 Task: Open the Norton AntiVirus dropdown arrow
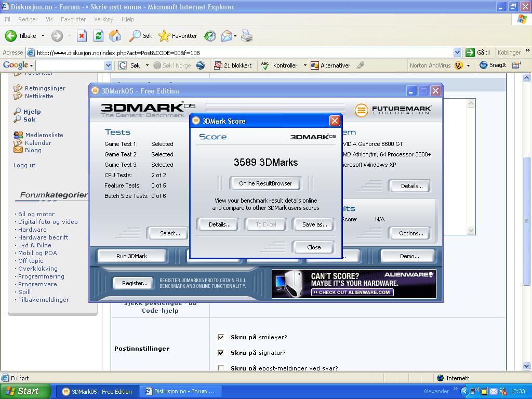(468, 65)
